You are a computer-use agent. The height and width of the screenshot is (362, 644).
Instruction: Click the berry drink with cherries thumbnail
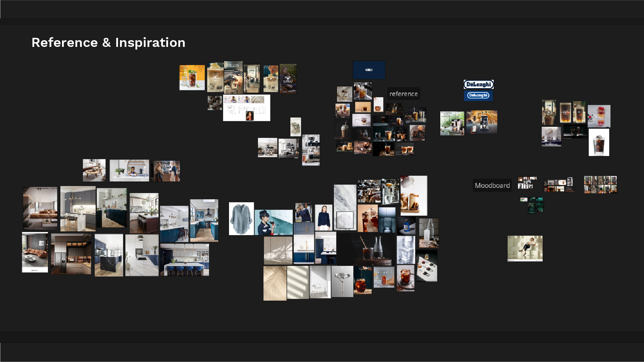(x=599, y=116)
